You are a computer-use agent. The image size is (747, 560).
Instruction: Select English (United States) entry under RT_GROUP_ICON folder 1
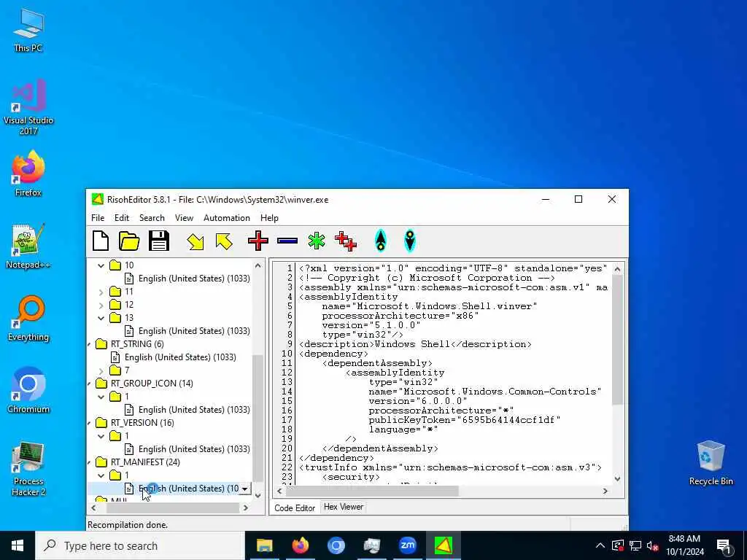194,410
